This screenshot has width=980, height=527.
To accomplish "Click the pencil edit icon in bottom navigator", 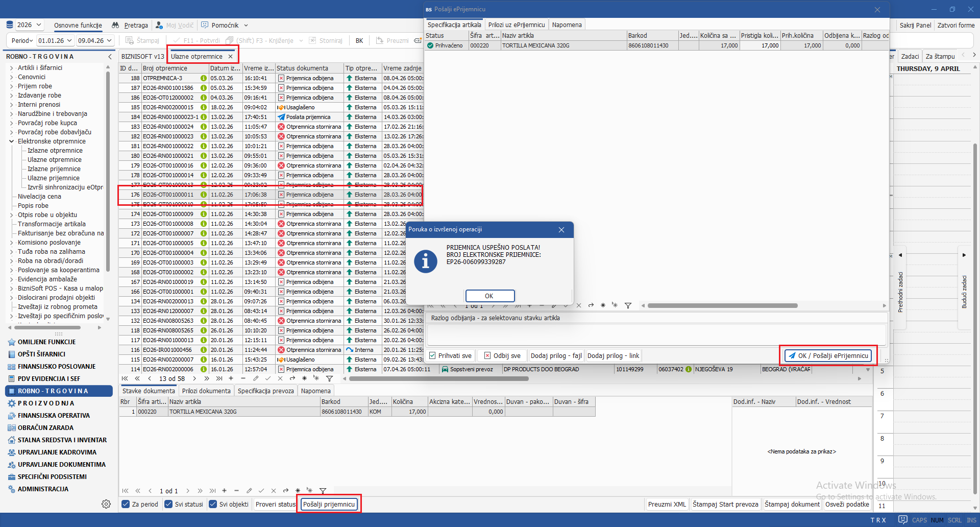I will click(249, 491).
